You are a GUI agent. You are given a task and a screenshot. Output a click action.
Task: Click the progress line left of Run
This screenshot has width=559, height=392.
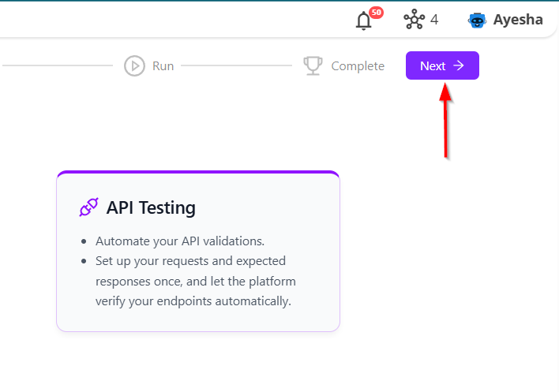[55, 66]
